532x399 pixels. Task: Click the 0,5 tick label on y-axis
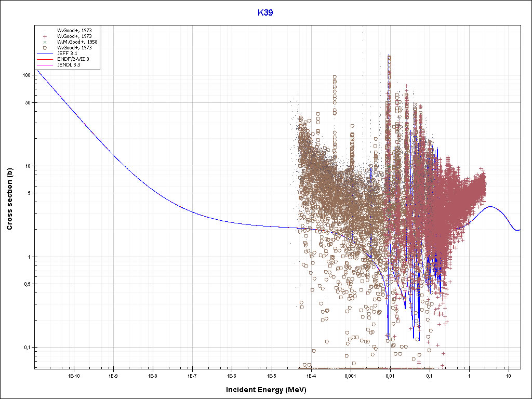click(26, 284)
